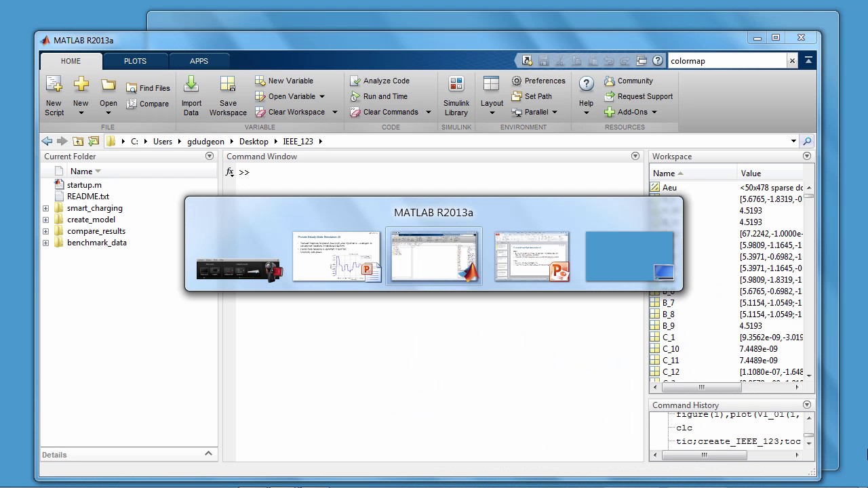This screenshot has width=868, height=488.
Task: Switch to the APPS tab
Action: coord(199,61)
